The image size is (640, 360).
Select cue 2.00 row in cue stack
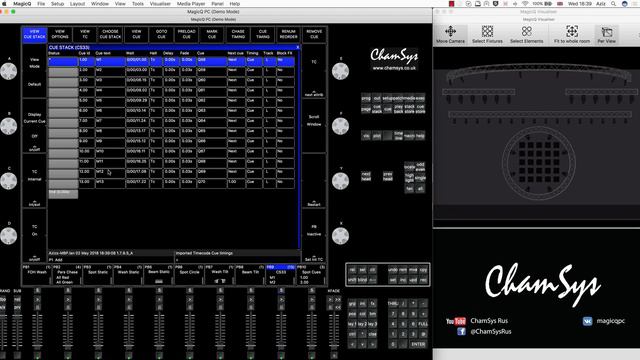point(171,72)
